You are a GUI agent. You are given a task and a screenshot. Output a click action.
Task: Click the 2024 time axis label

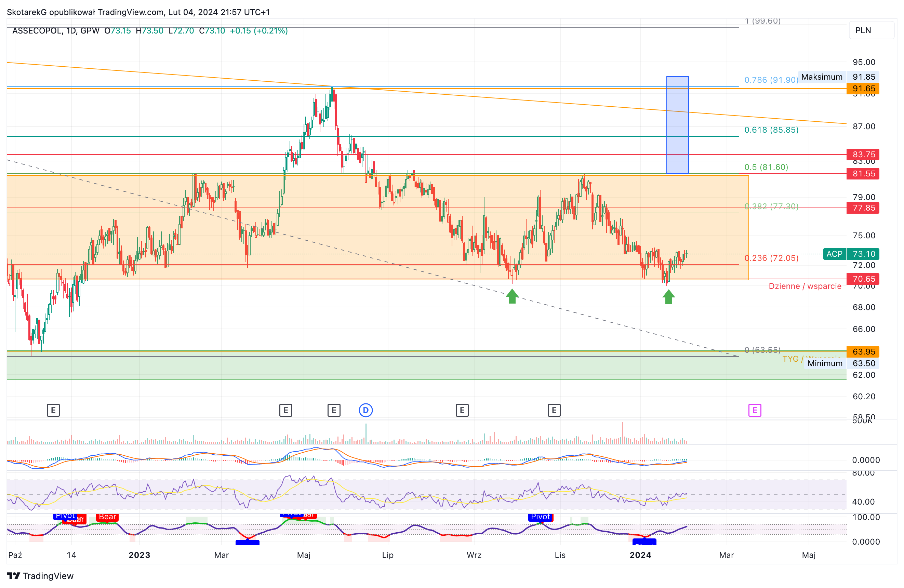coord(640,555)
